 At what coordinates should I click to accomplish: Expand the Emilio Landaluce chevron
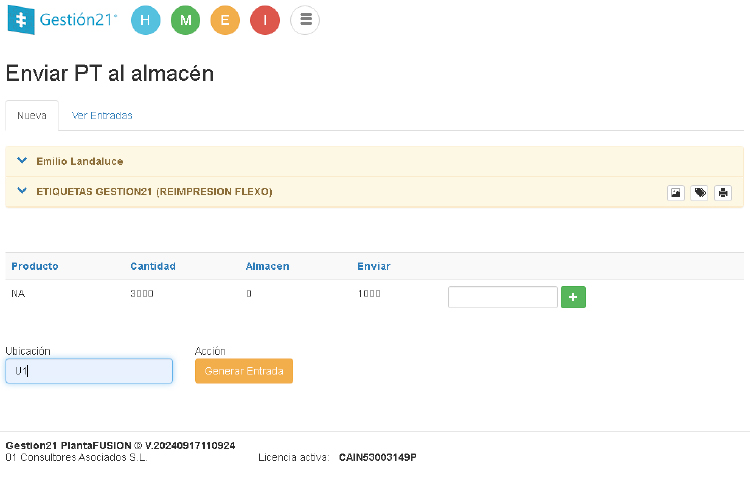coord(22,161)
